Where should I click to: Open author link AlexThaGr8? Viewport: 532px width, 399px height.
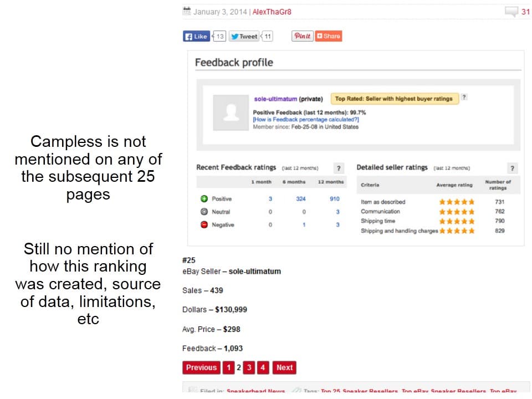click(x=272, y=12)
